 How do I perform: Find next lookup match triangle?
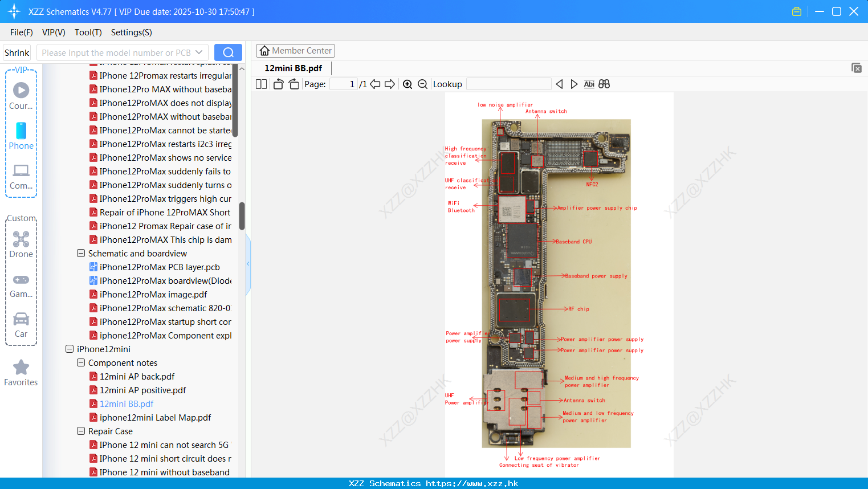[574, 84]
